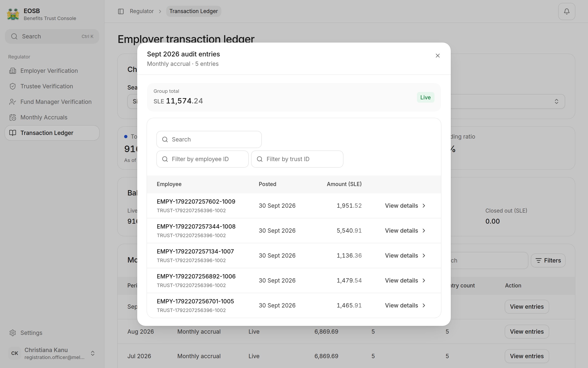This screenshot has width=588, height=368.
Task: Click Regulator in the breadcrumb
Action: pyautogui.click(x=142, y=11)
